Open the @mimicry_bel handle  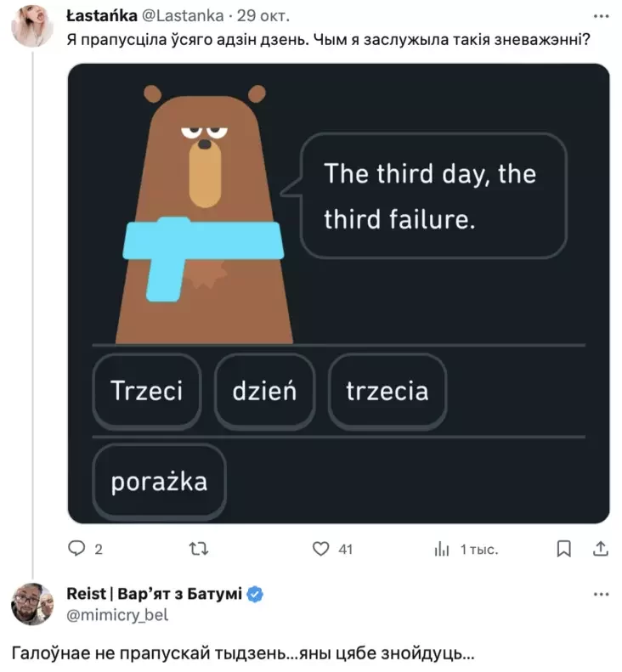116,614
